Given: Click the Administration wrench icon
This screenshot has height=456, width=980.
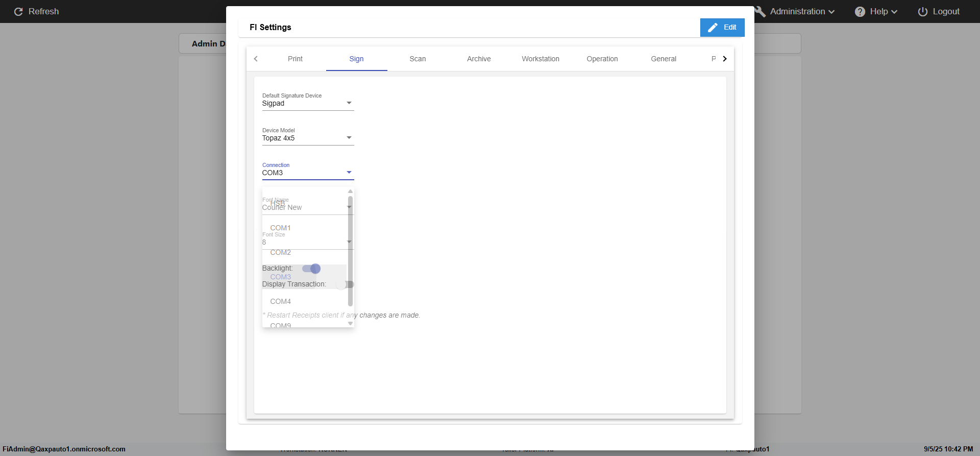Looking at the screenshot, I should (x=761, y=12).
